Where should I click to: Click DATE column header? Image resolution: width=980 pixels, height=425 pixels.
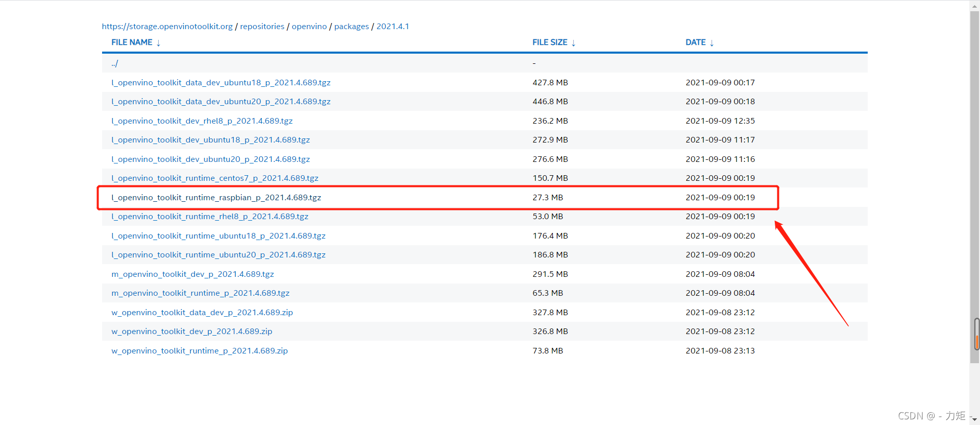click(696, 42)
